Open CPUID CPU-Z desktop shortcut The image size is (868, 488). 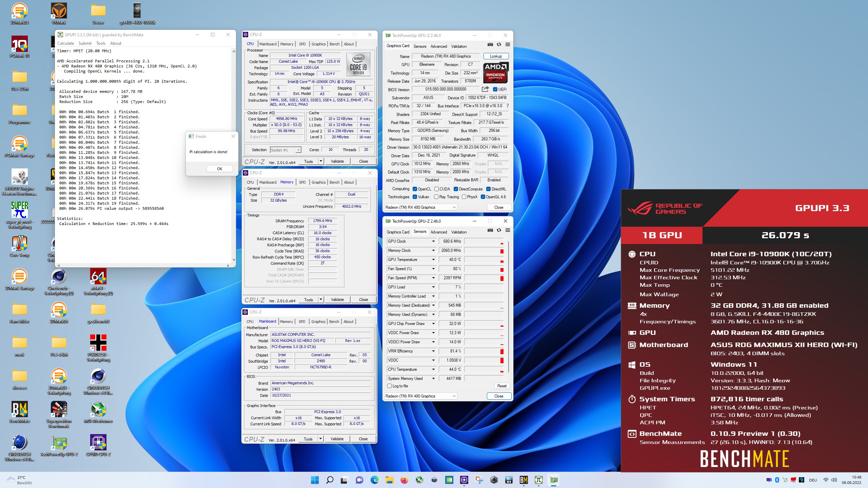98,445
